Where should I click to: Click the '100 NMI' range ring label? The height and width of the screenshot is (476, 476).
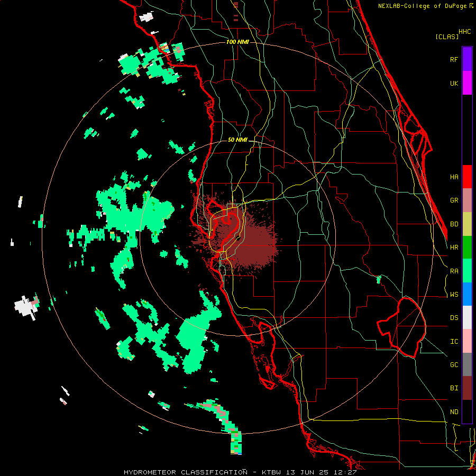[x=237, y=42]
